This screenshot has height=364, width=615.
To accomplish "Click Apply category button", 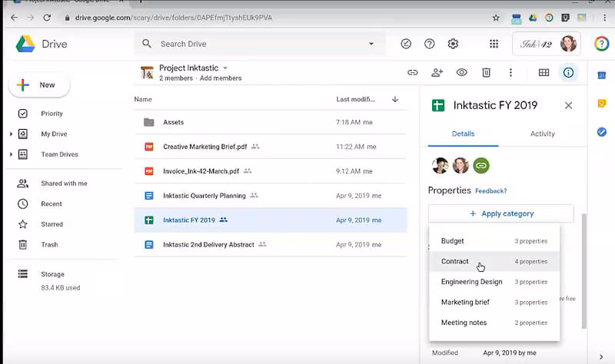I will pos(501,213).
